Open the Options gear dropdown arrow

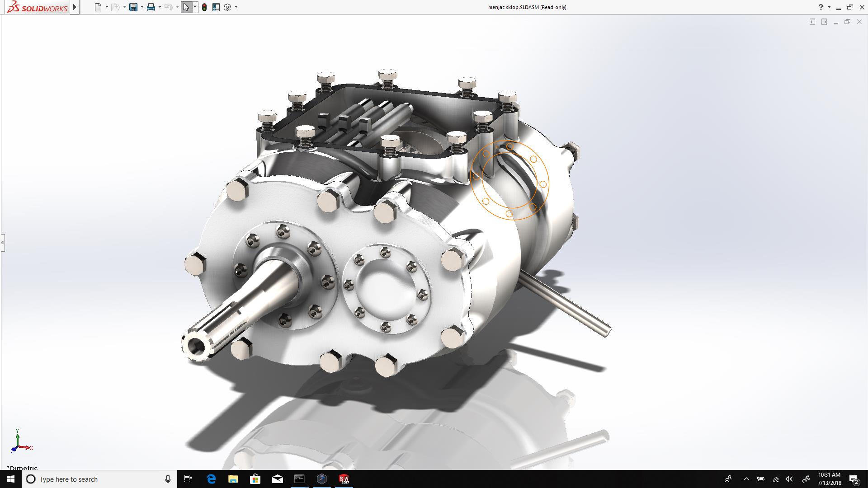tap(236, 7)
